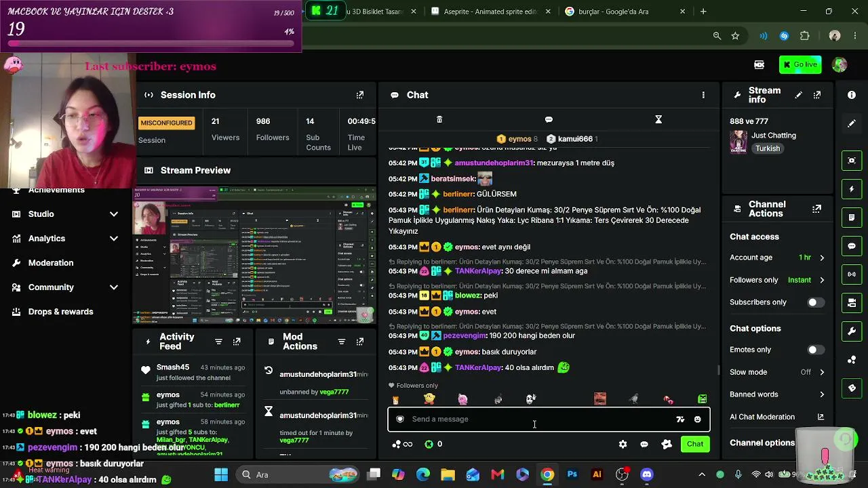Open Chat panel three-dot menu
868x488 pixels.
click(703, 95)
